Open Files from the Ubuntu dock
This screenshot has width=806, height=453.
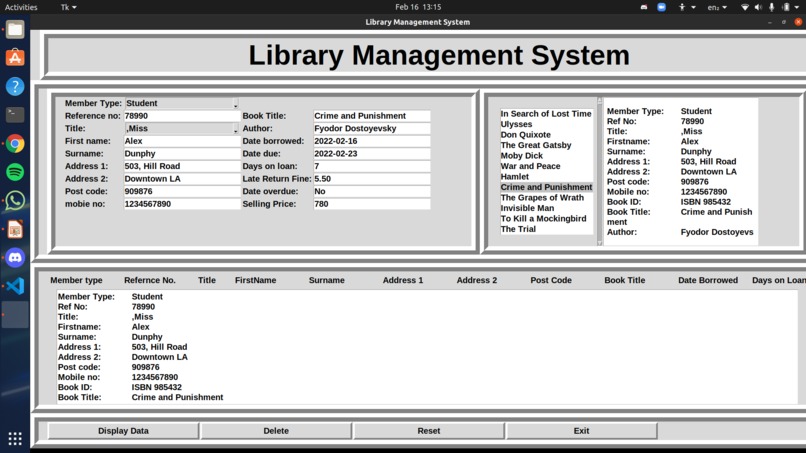[x=15, y=29]
